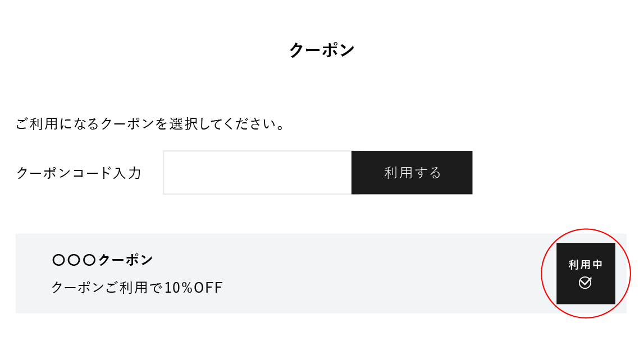Click the checkmark icon under 利用中
The height and width of the screenshot is (351, 644).
(585, 283)
